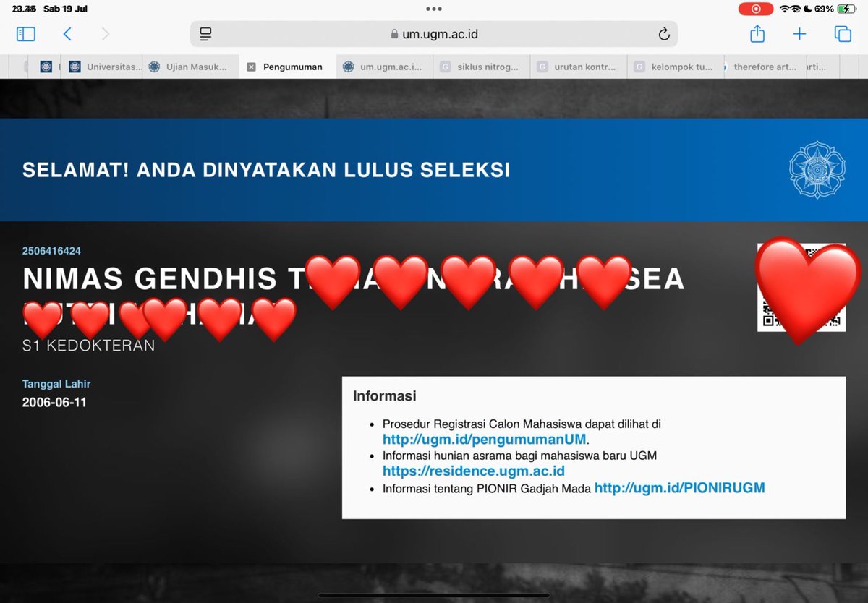The height and width of the screenshot is (603, 868).
Task: Tap the UGM emblem logo
Action: pos(817,170)
